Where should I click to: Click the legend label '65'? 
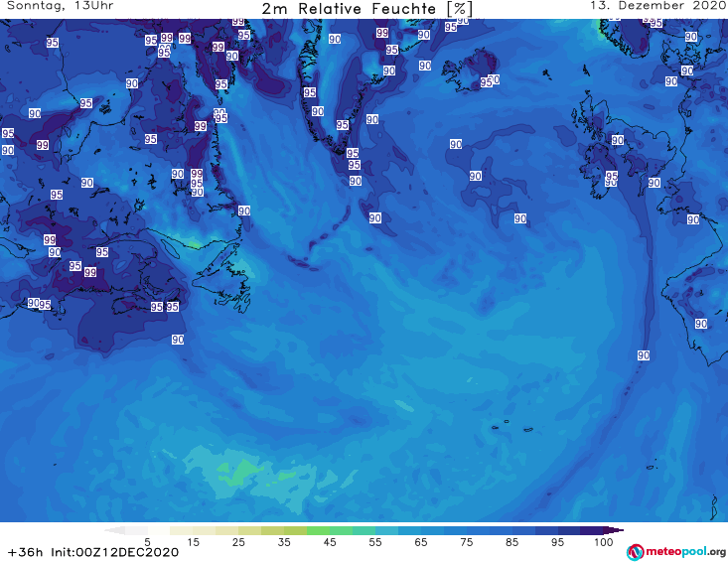(x=421, y=542)
